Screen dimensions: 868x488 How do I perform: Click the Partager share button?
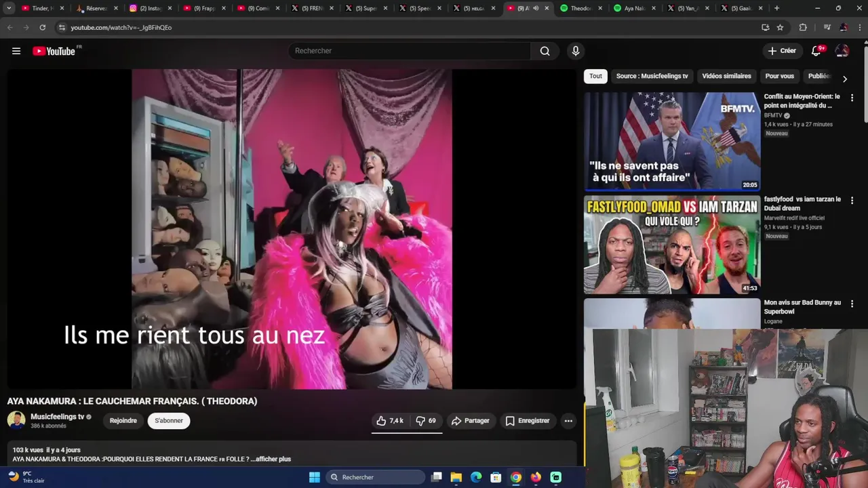pyautogui.click(x=471, y=421)
